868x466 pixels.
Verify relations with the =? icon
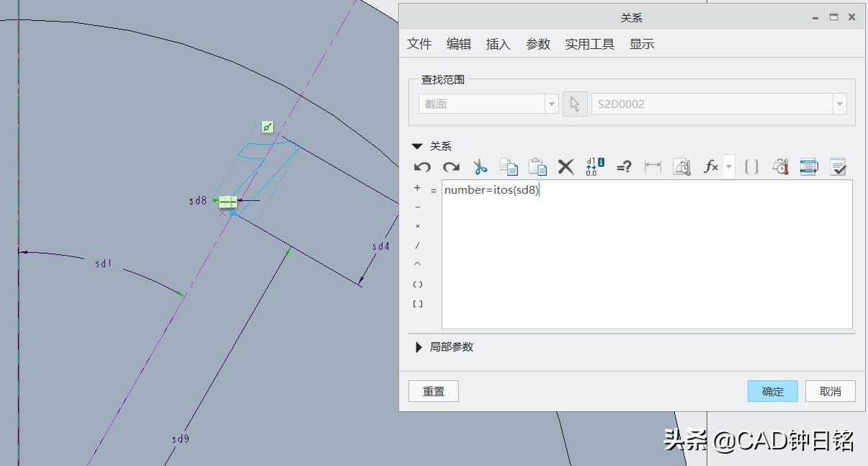[x=624, y=166]
